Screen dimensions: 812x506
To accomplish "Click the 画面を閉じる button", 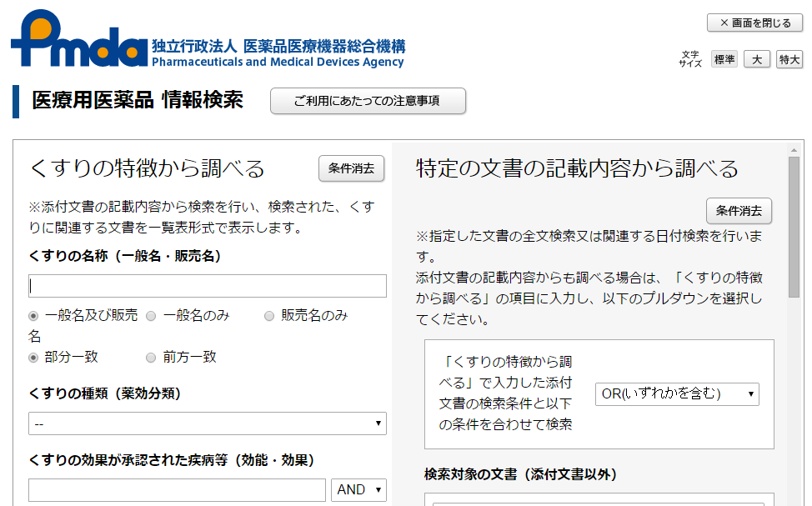I will point(754,23).
